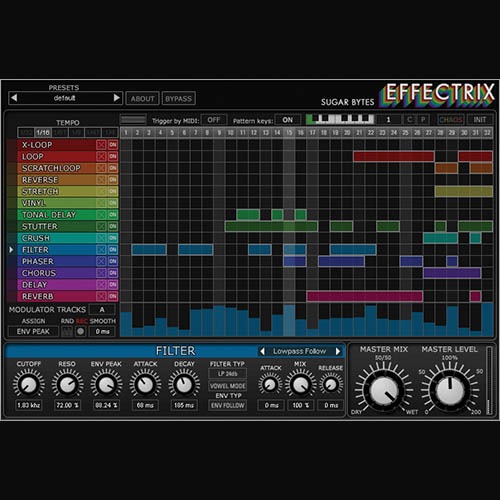
Task: Select the CHORUS effect track
Action: pos(57,273)
